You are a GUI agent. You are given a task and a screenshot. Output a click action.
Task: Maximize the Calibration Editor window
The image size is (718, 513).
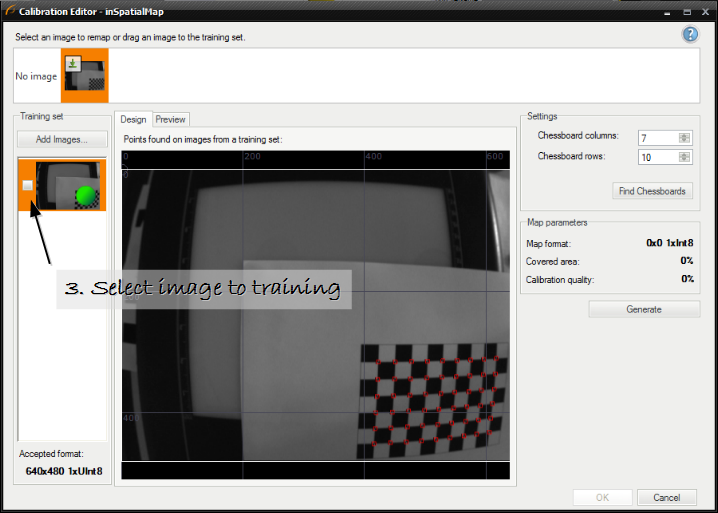coord(684,10)
